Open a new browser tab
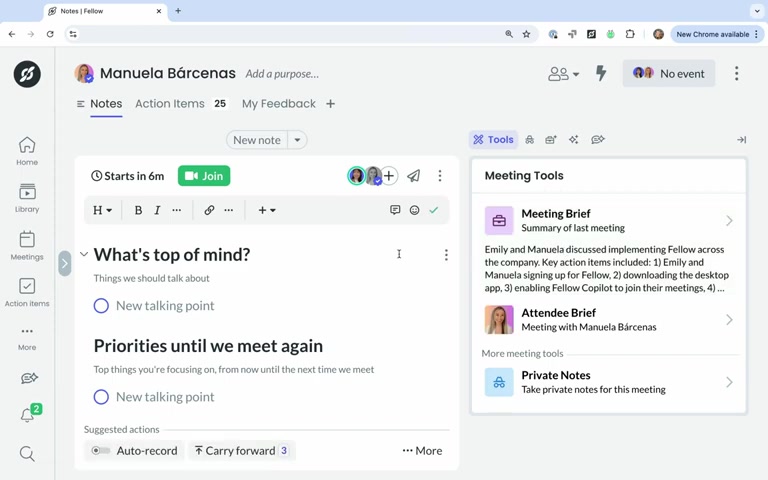This screenshot has height=480, width=768. [178, 11]
